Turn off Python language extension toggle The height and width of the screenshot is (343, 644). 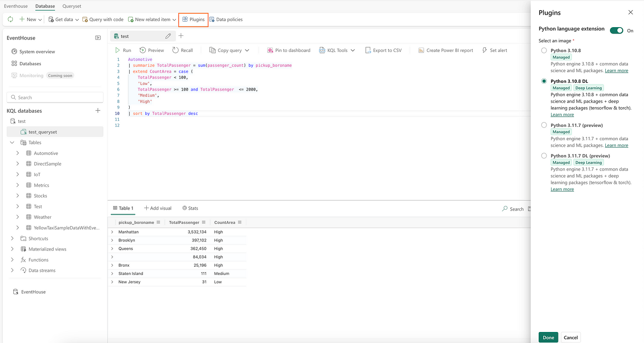click(x=616, y=30)
